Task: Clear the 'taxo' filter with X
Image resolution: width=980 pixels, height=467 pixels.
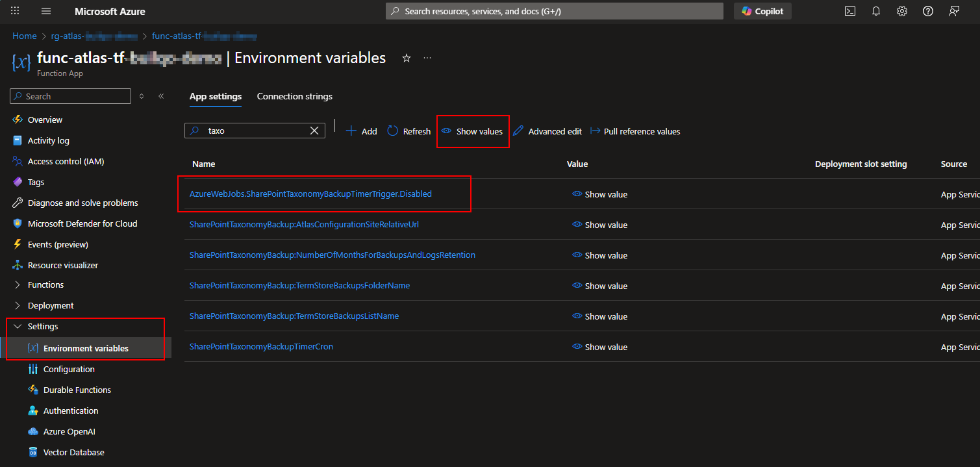Action: (x=314, y=131)
